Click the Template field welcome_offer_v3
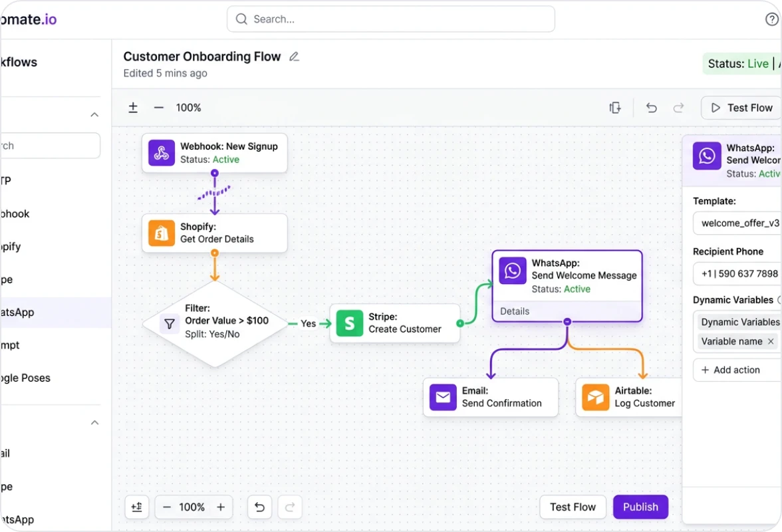The image size is (782, 532). [x=737, y=223]
